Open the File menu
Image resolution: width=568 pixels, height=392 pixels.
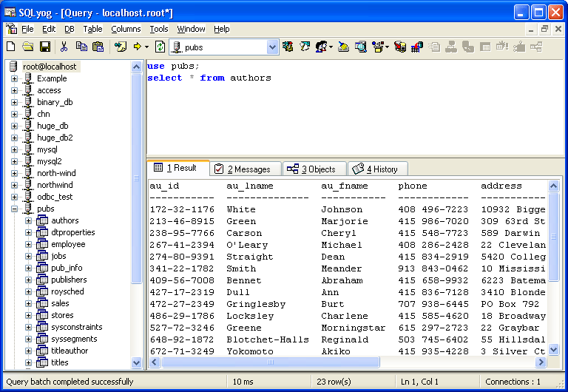(x=27, y=29)
